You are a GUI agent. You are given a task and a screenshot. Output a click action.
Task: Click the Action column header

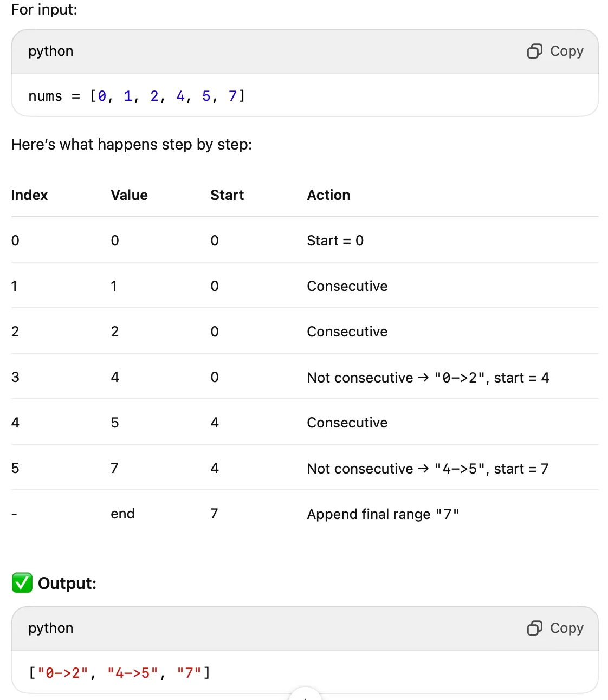tap(328, 195)
